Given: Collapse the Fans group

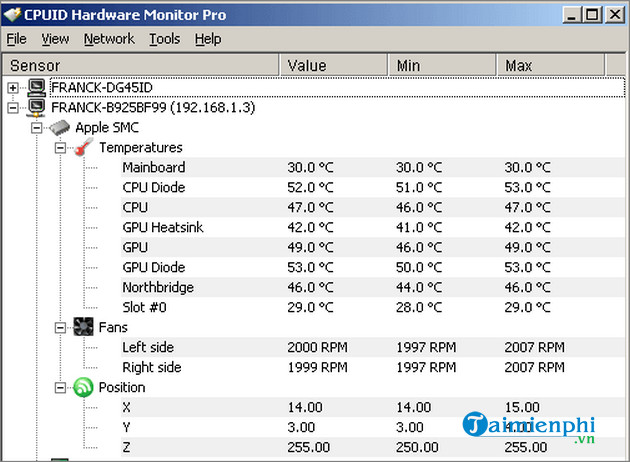Looking at the screenshot, I should tap(60, 327).
